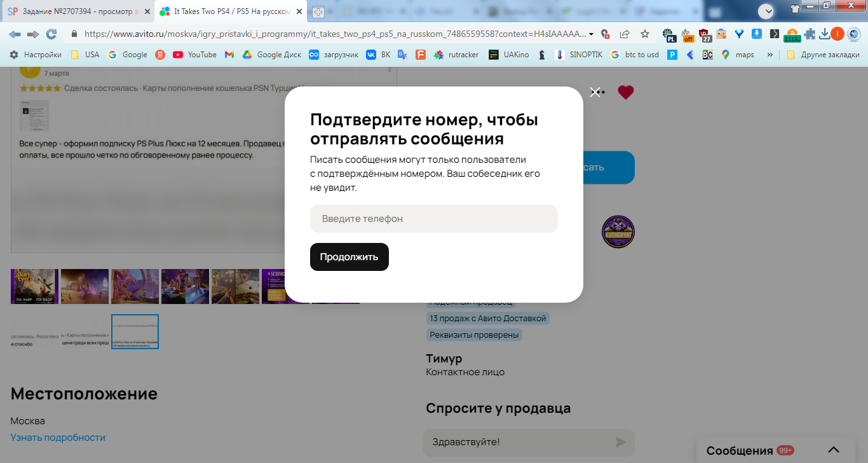Open the rutracker bookmark
868x463 pixels.
click(456, 55)
